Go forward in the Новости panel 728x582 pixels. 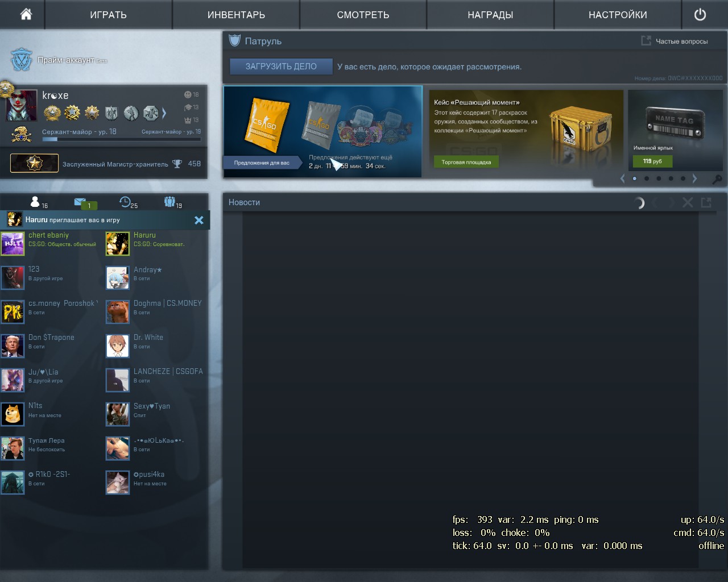(671, 202)
